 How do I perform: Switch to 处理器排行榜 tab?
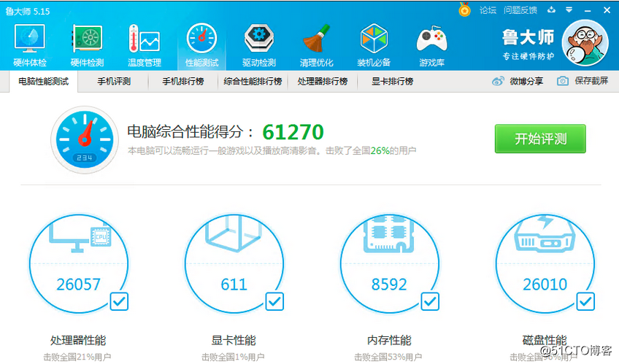(x=323, y=82)
